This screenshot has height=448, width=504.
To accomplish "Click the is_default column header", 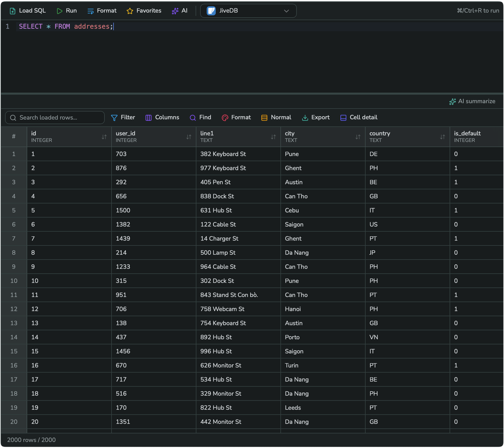I will 477,137.
